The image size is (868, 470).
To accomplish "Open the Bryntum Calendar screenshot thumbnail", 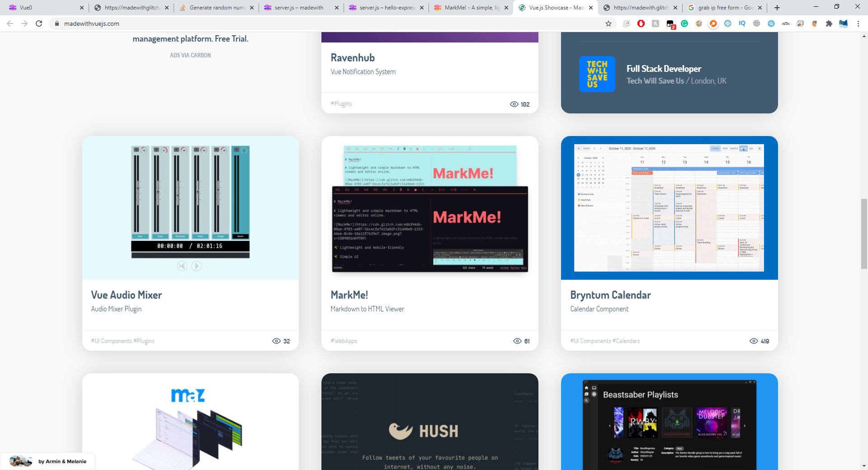I will click(670, 208).
